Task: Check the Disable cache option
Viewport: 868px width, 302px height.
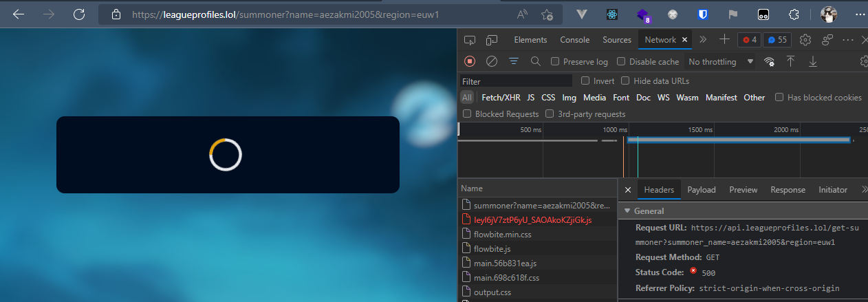Action: (621, 62)
